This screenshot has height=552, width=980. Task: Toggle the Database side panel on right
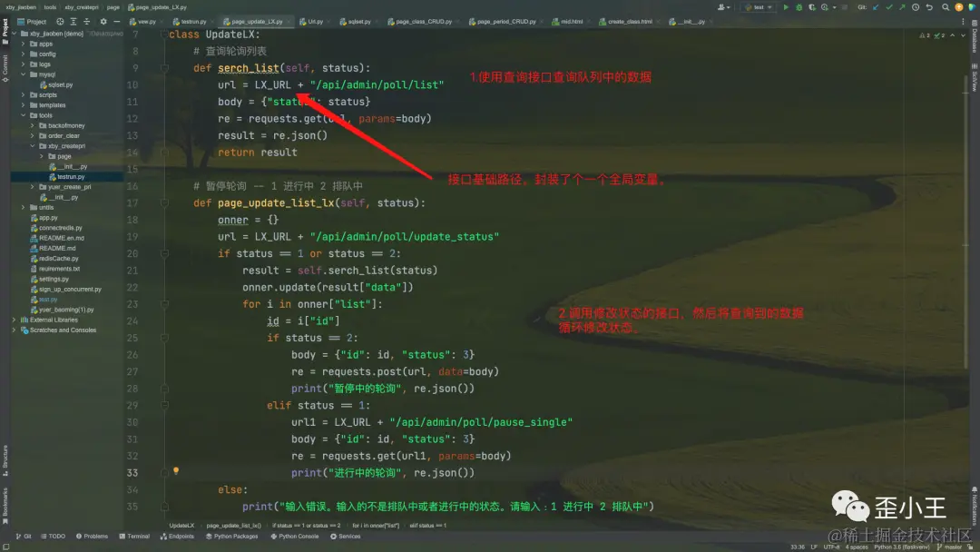(975, 37)
